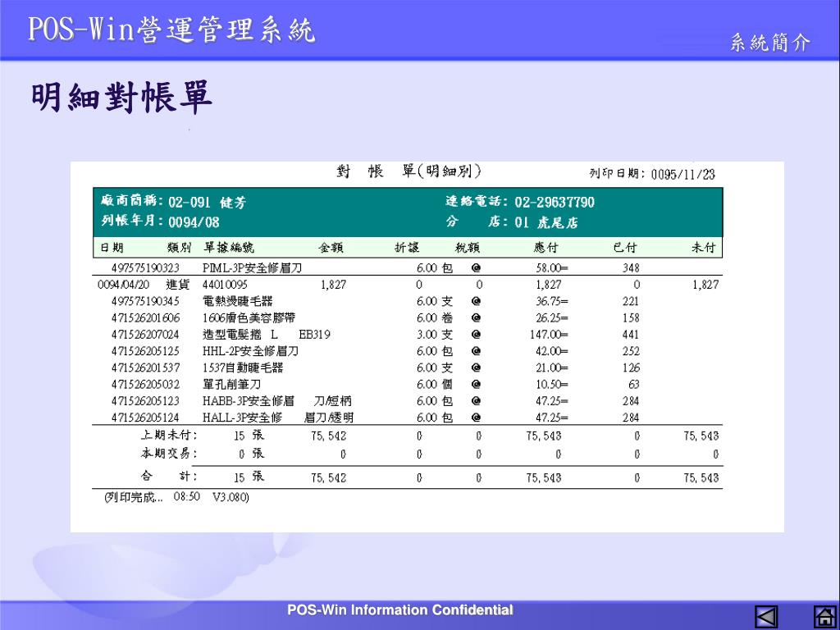Click the 單據編號 column header
Image resolution: width=840 pixels, height=630 pixels.
[x=229, y=248]
